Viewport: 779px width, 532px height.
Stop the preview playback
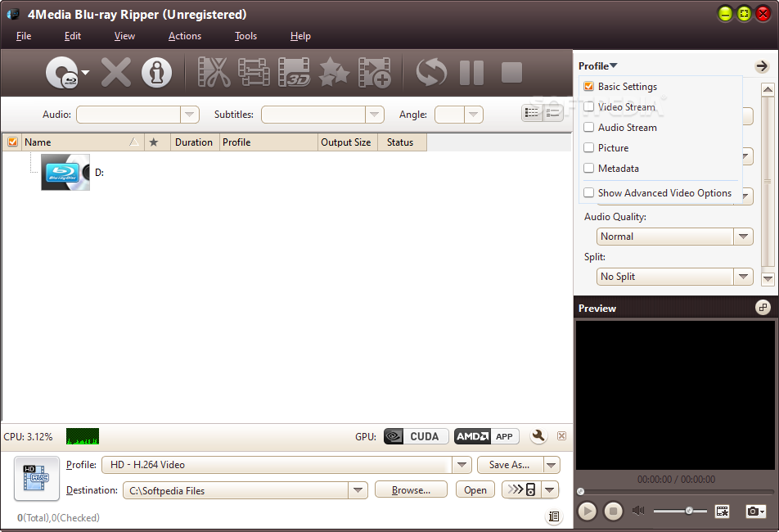pos(613,511)
